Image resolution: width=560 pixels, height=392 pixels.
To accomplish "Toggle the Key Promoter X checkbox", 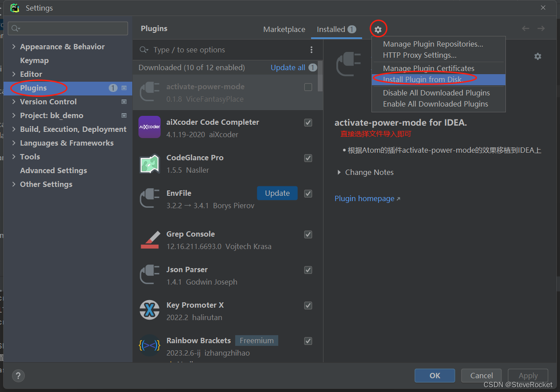I will tap(308, 305).
